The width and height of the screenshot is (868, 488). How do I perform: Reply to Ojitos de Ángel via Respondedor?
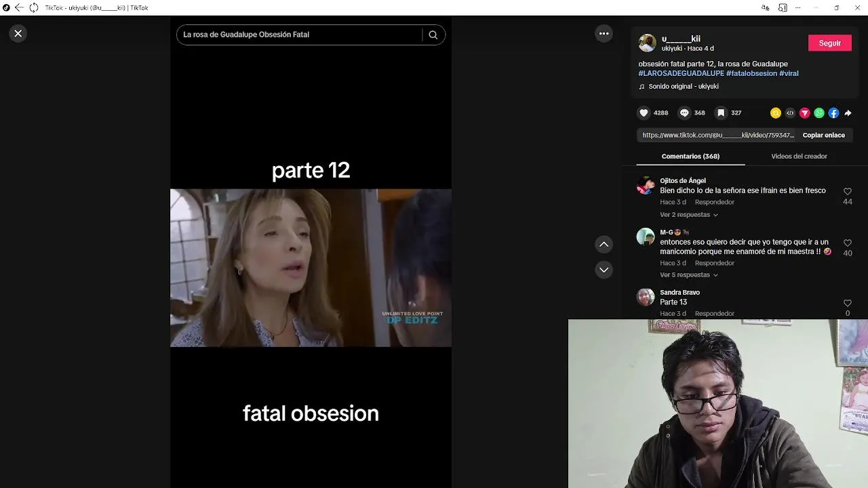pos(714,202)
